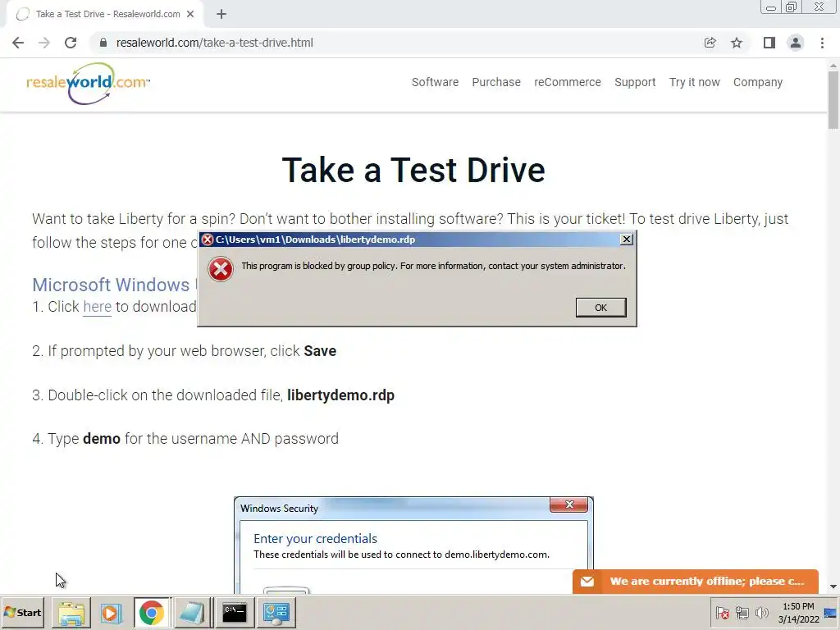The image size is (840, 630).
Task: Select the Take a Test Drive tab
Action: click(105, 15)
